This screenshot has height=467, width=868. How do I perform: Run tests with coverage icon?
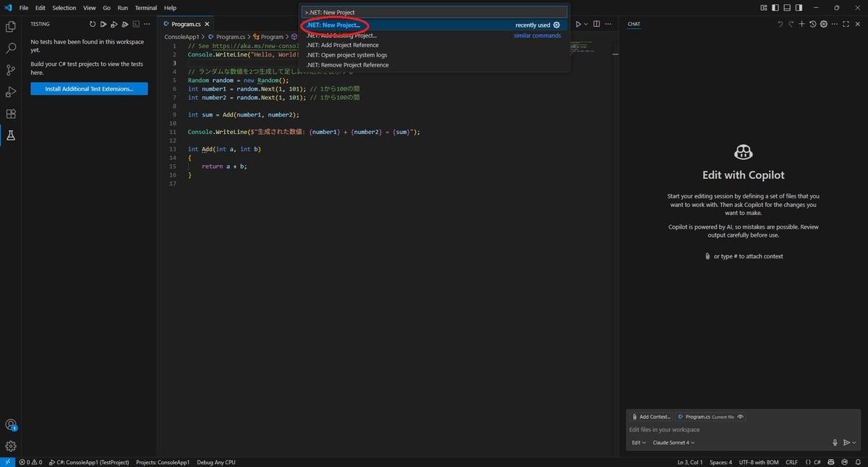125,24
